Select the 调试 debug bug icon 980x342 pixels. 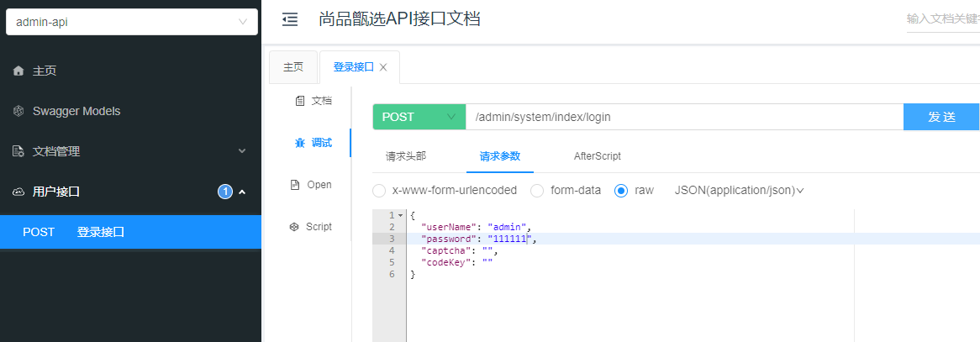click(x=299, y=143)
